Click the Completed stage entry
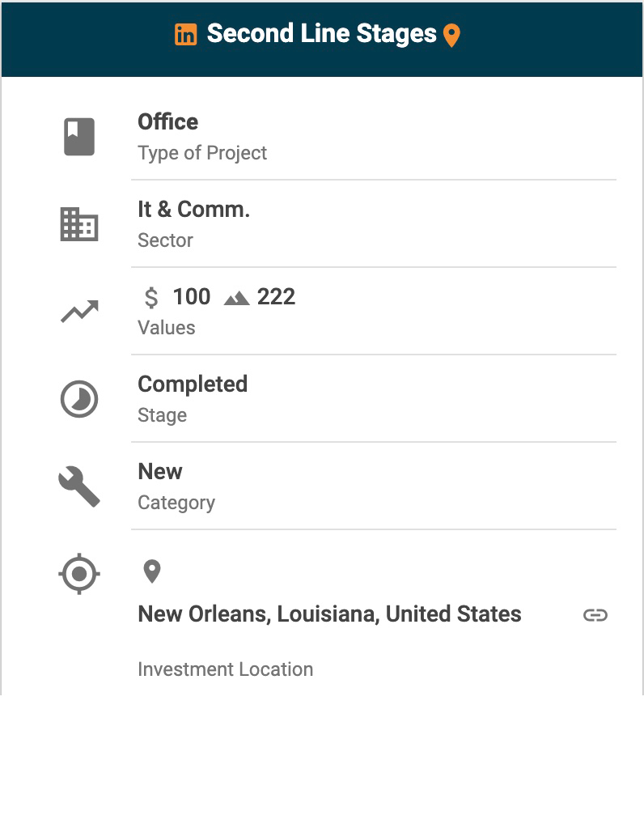The width and height of the screenshot is (644, 824). (193, 384)
